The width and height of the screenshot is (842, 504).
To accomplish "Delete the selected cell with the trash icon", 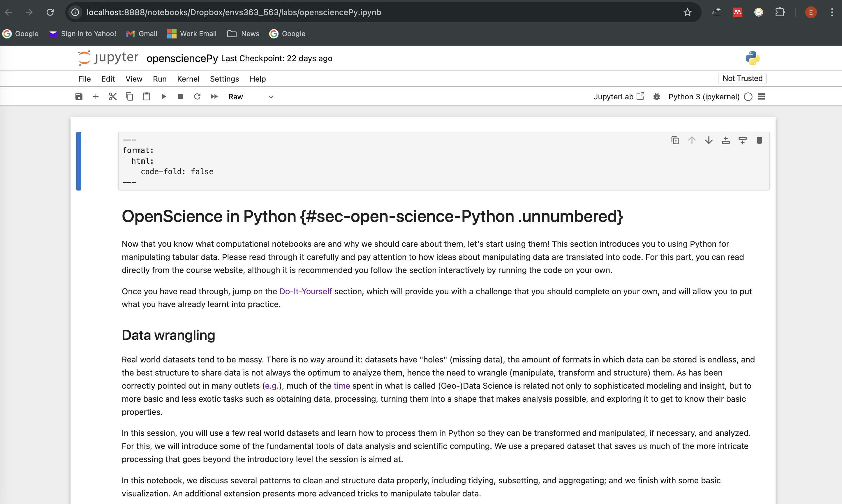I will point(760,140).
